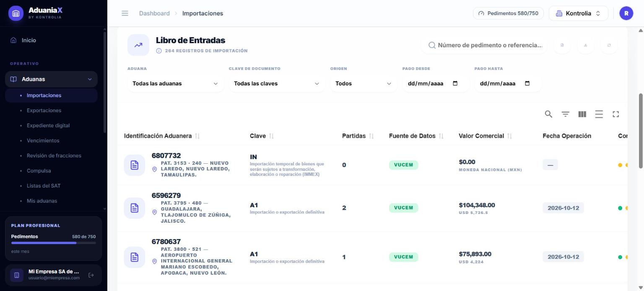Click date 2026-10-12 in row 6780637
Viewport: 644px width, 291px height.
[563, 257]
